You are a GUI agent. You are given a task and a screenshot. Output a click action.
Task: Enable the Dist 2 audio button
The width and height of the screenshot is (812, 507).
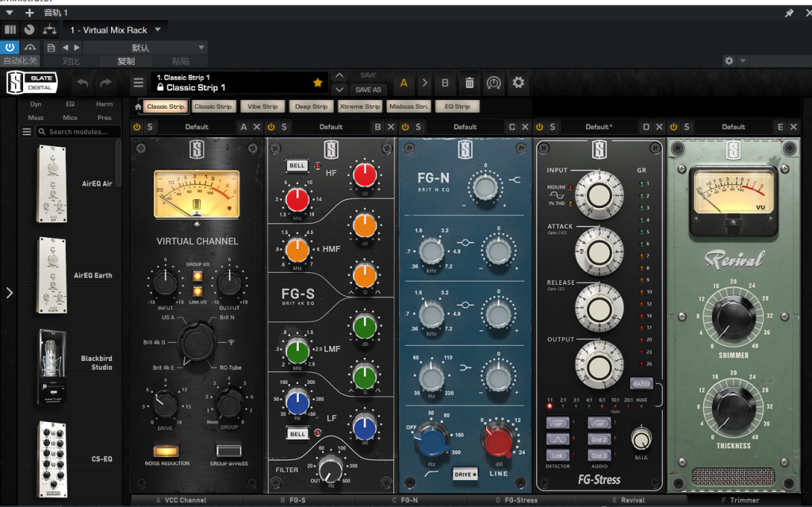[x=599, y=439]
